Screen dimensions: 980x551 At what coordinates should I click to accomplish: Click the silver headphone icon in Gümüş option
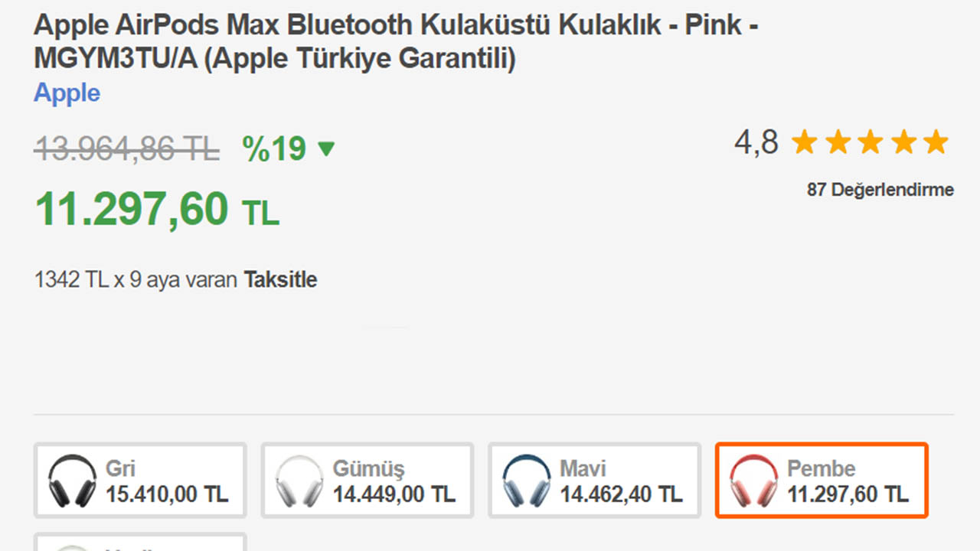point(300,481)
